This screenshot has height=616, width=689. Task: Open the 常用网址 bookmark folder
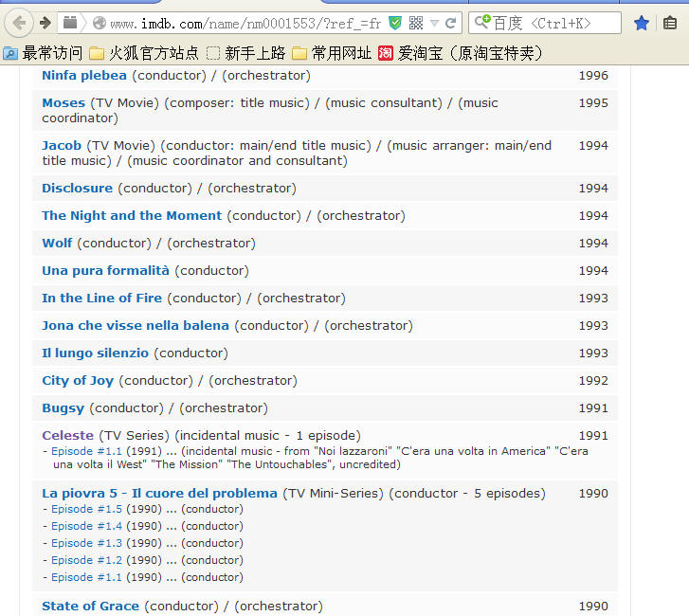tap(332, 54)
